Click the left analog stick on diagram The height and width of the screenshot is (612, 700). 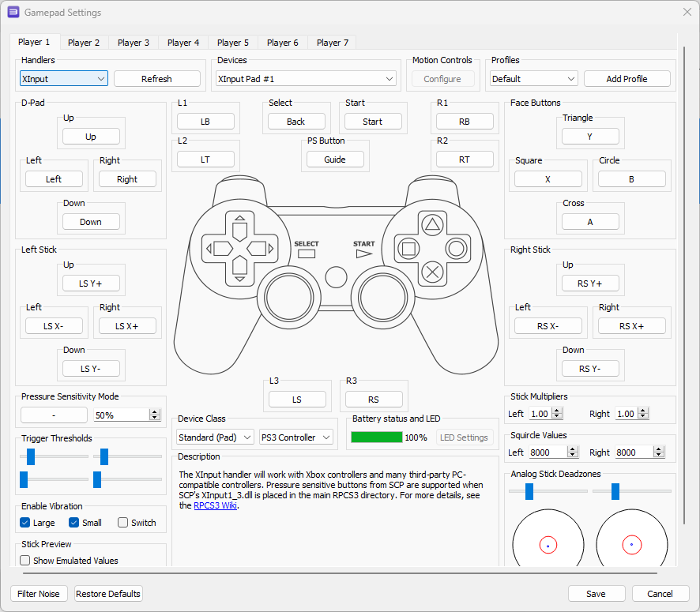pyautogui.click(x=288, y=297)
